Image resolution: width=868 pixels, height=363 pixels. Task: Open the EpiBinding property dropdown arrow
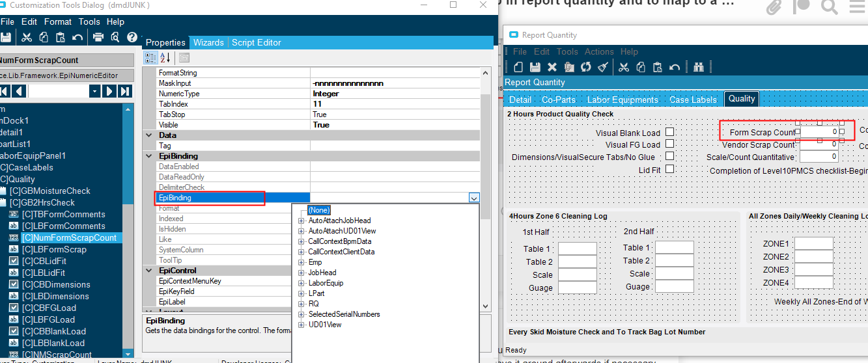[473, 198]
